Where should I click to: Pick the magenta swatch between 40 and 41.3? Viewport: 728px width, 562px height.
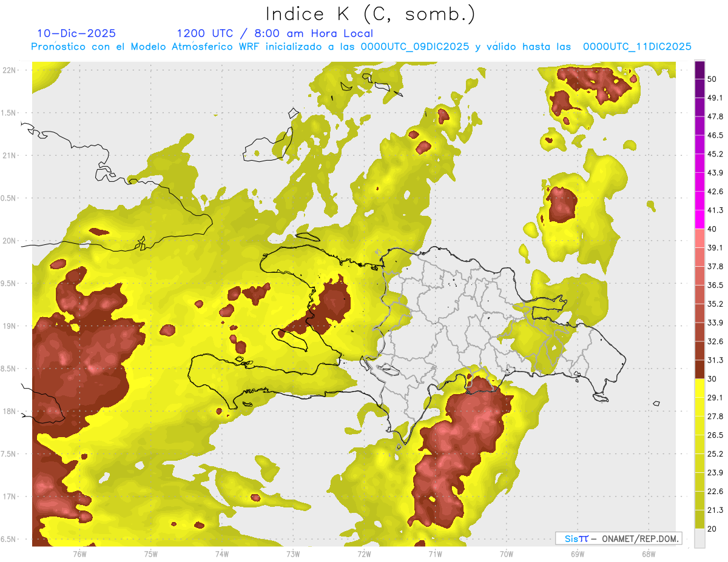[699, 219]
